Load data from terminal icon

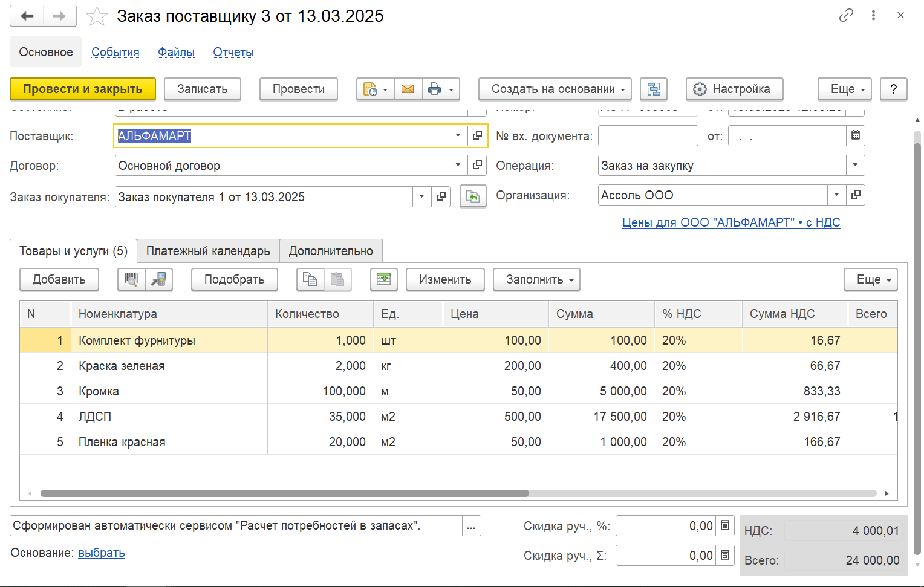click(158, 279)
